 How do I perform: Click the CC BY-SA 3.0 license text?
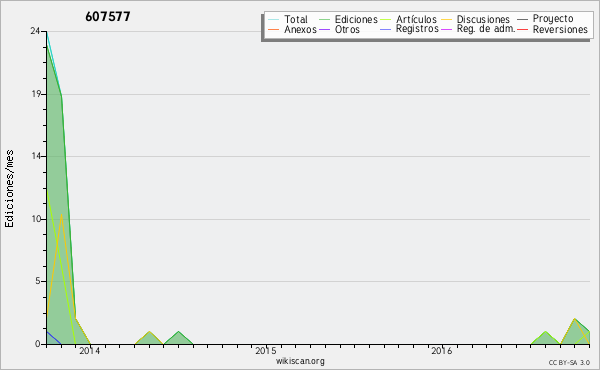pyautogui.click(x=569, y=363)
